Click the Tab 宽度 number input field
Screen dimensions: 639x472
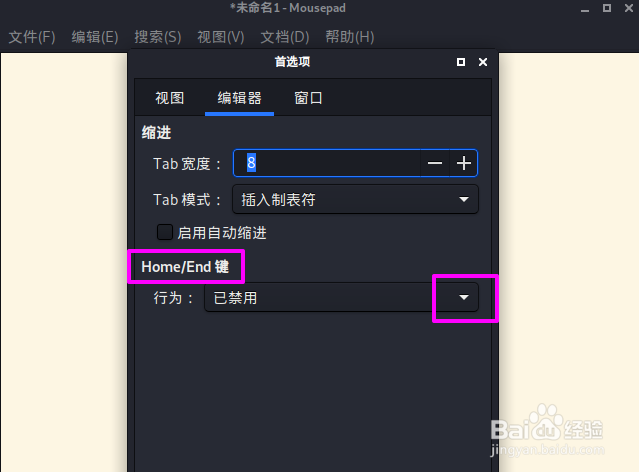coord(327,163)
